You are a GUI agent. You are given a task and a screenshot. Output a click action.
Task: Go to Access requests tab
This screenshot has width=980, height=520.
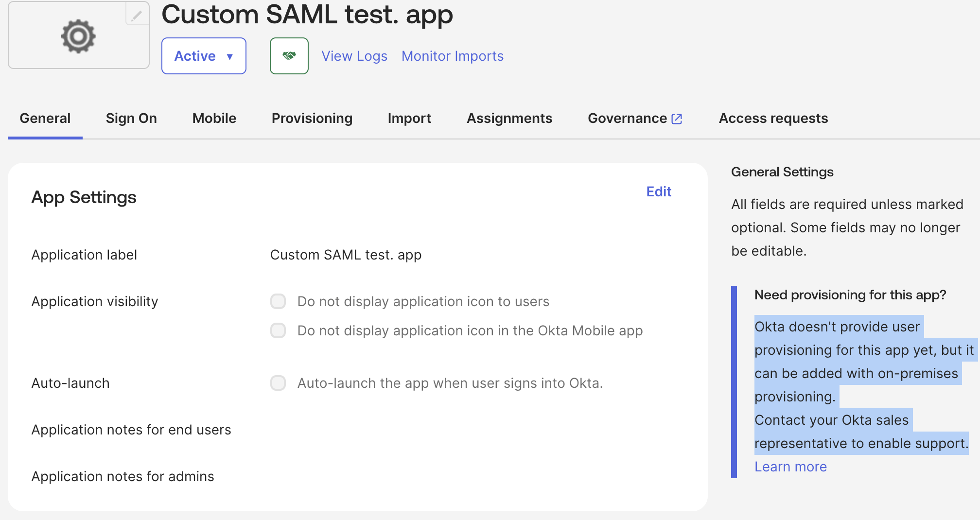pyautogui.click(x=773, y=118)
